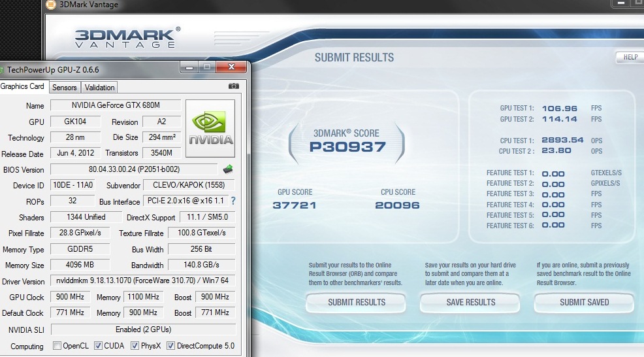This screenshot has height=357, width=644.
Task: Toggle the DirectCompute 5.0 checkbox
Action: pos(171,345)
